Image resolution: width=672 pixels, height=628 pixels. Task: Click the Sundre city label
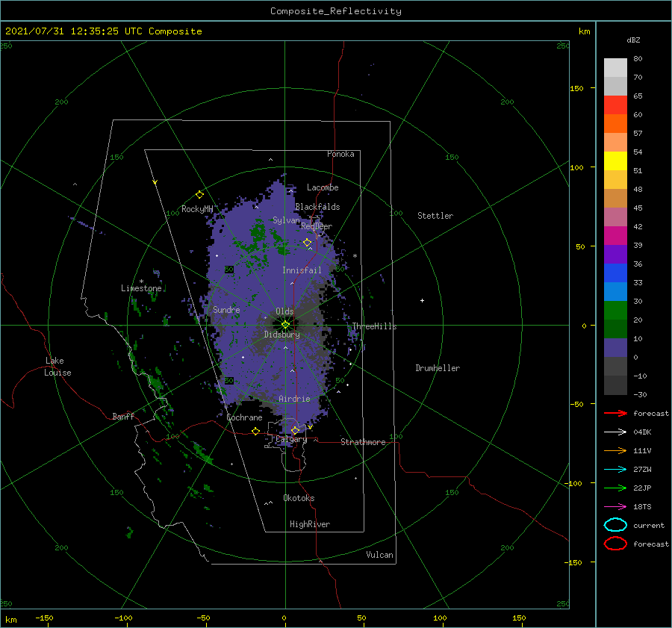[x=226, y=309]
